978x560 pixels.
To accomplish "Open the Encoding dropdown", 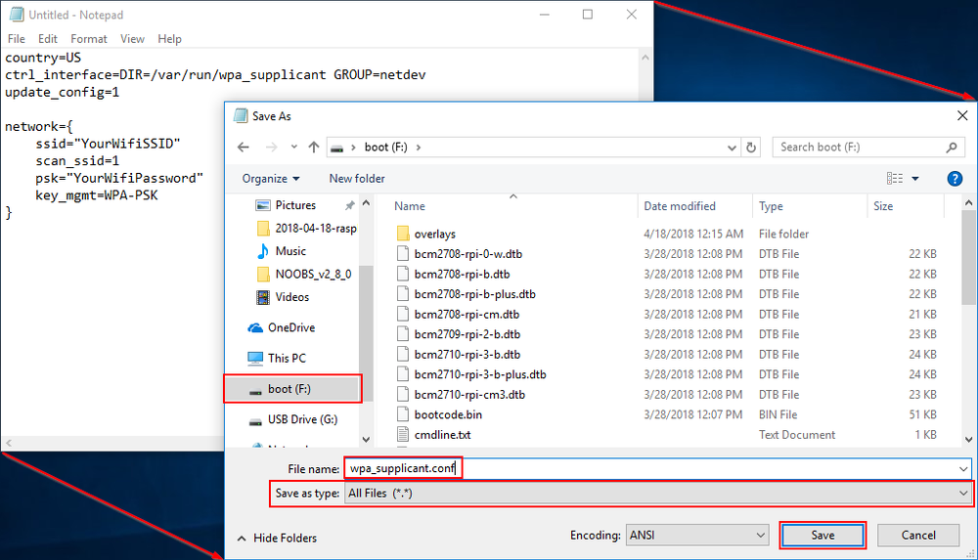I will pyautogui.click(x=697, y=535).
